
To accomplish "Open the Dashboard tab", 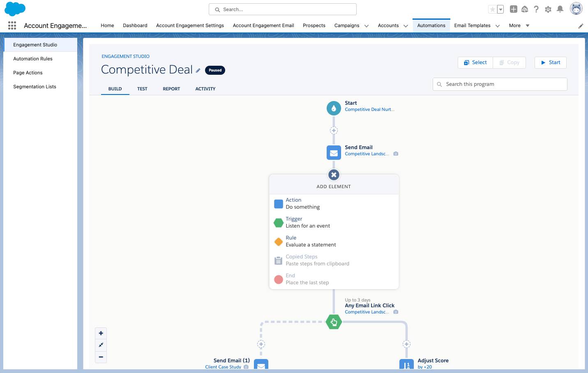I will [x=135, y=25].
